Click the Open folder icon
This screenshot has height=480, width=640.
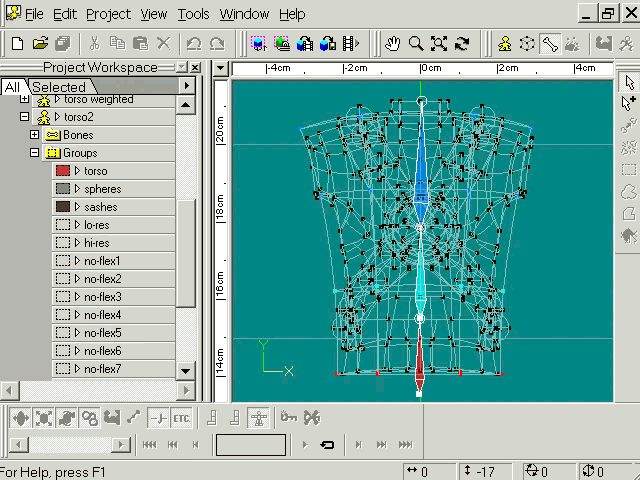(40, 44)
